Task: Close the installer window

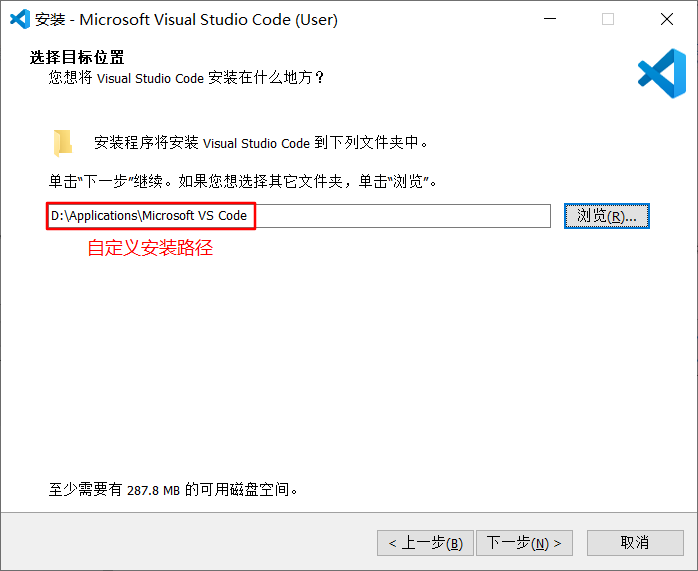Action: pos(667,19)
